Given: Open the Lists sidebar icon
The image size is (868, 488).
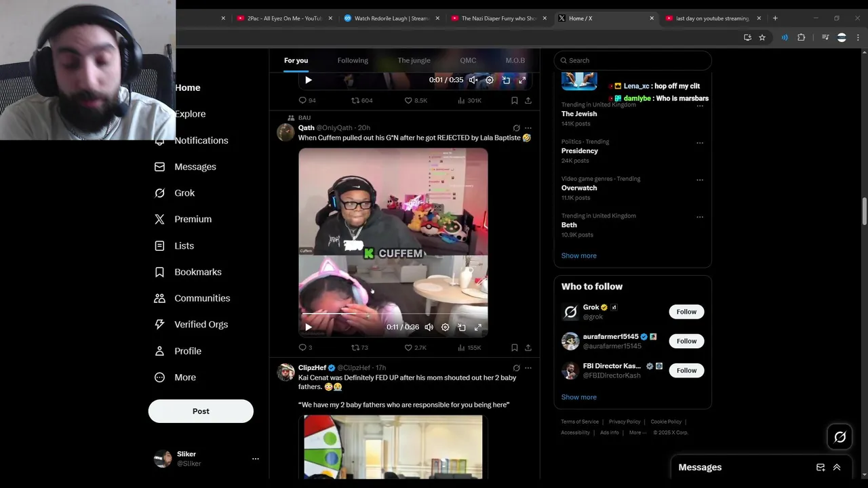Looking at the screenshot, I should pyautogui.click(x=159, y=246).
